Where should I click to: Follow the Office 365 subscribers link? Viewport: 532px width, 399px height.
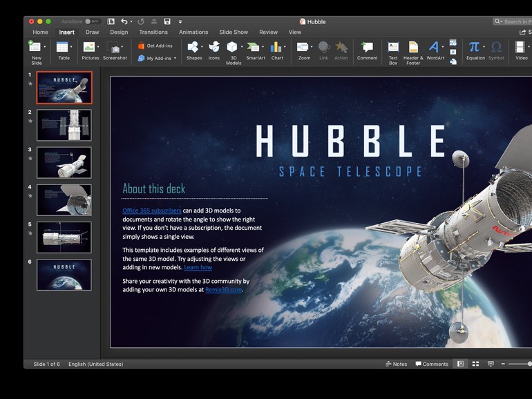152,211
